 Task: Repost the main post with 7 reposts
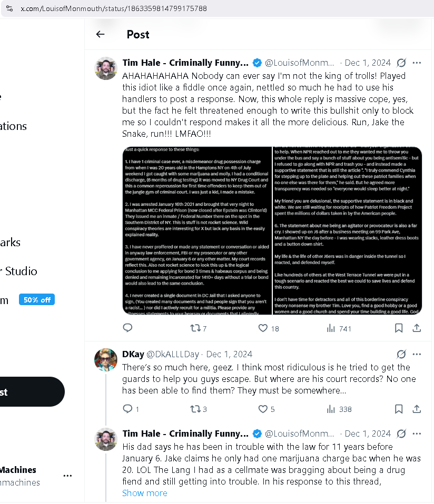click(x=195, y=328)
